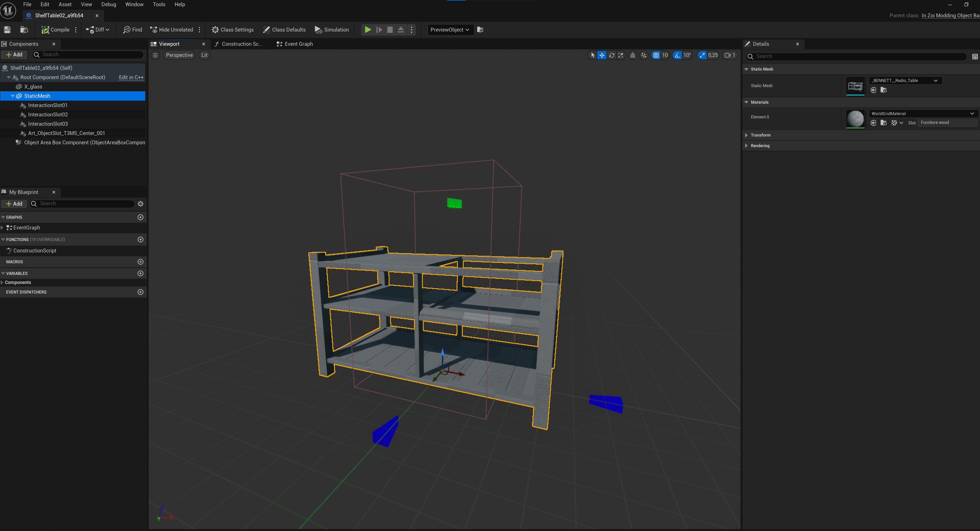Click the Find button in toolbar

[x=132, y=30]
